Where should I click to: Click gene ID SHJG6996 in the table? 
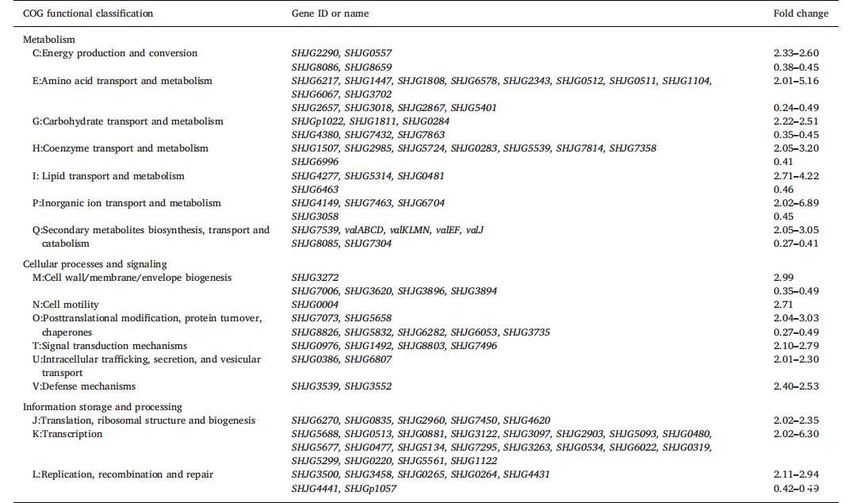315,162
